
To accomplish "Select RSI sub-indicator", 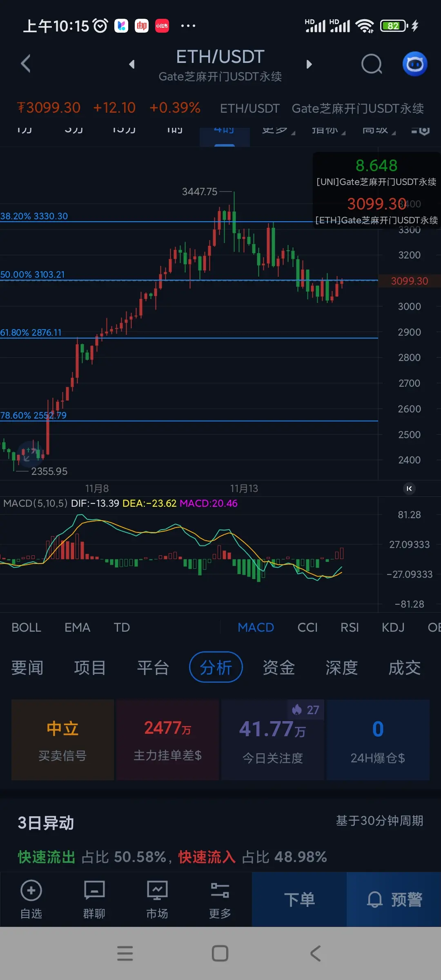I will pos(350,627).
